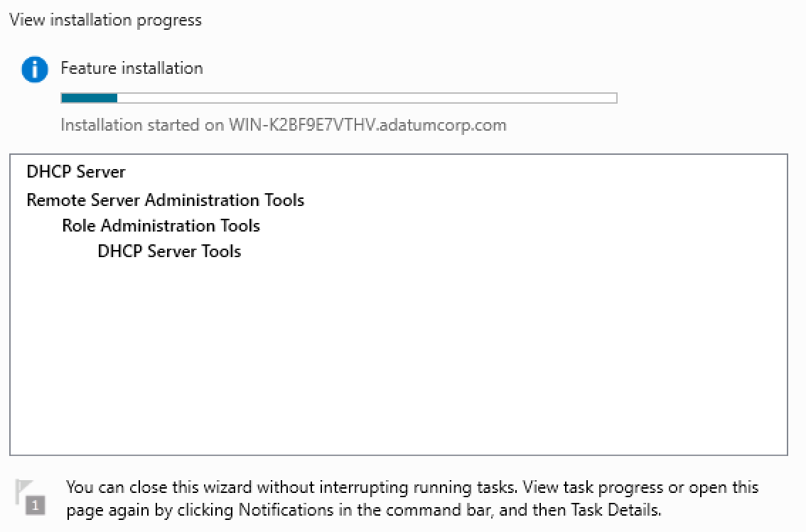Click the WIN-K2BF9E7VTHV.adatumcorp.com server name
806x532 pixels.
tap(367, 126)
